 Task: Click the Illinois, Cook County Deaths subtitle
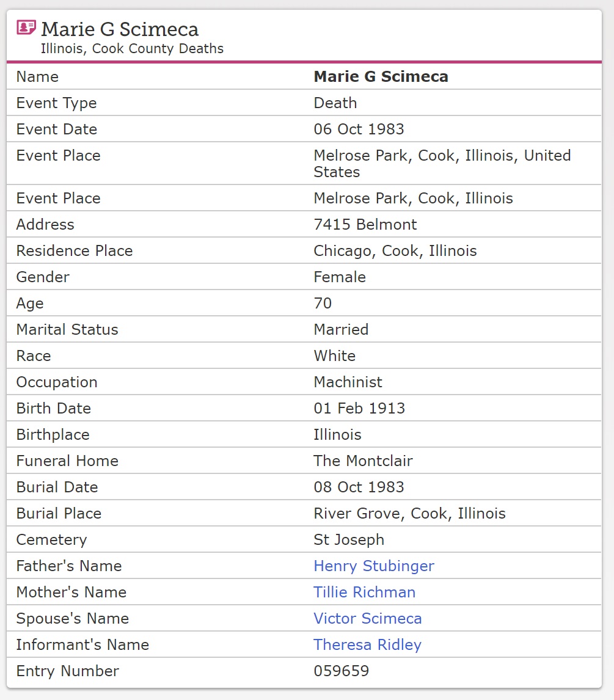click(x=132, y=49)
